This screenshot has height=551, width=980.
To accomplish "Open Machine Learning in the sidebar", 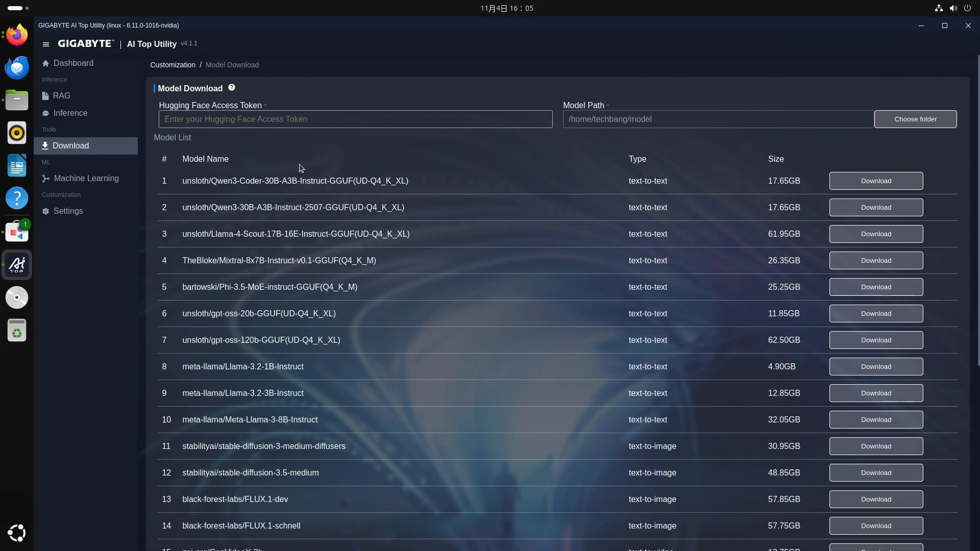I will coord(86,179).
